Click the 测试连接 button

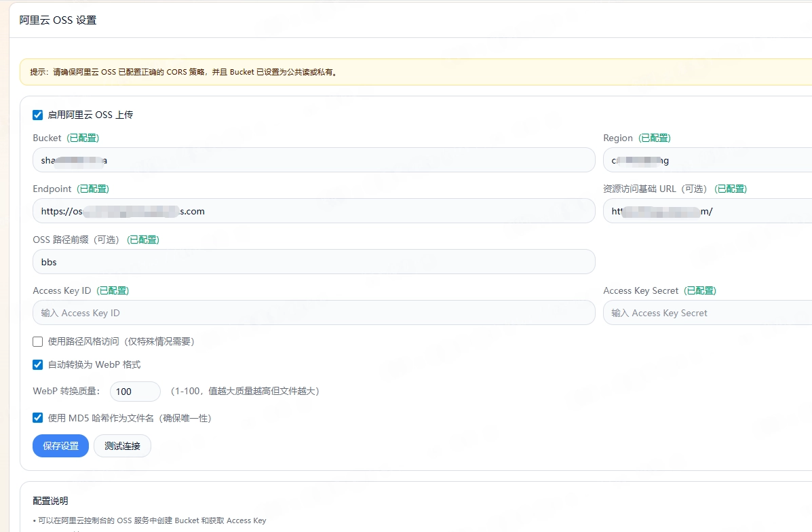[122, 446]
